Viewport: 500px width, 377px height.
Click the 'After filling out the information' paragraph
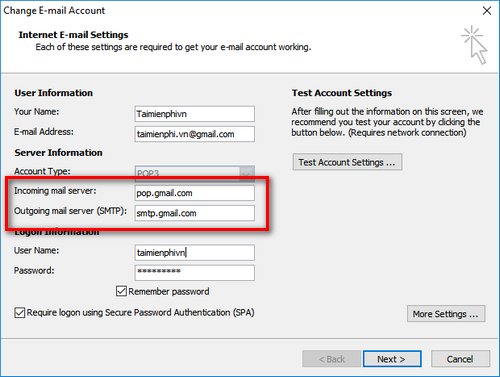point(387,122)
